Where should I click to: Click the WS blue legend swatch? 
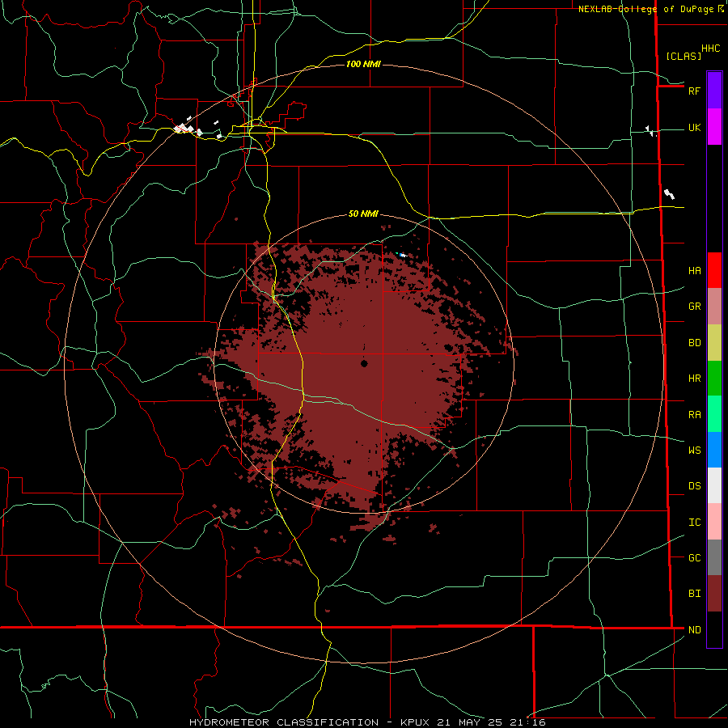coord(714,450)
